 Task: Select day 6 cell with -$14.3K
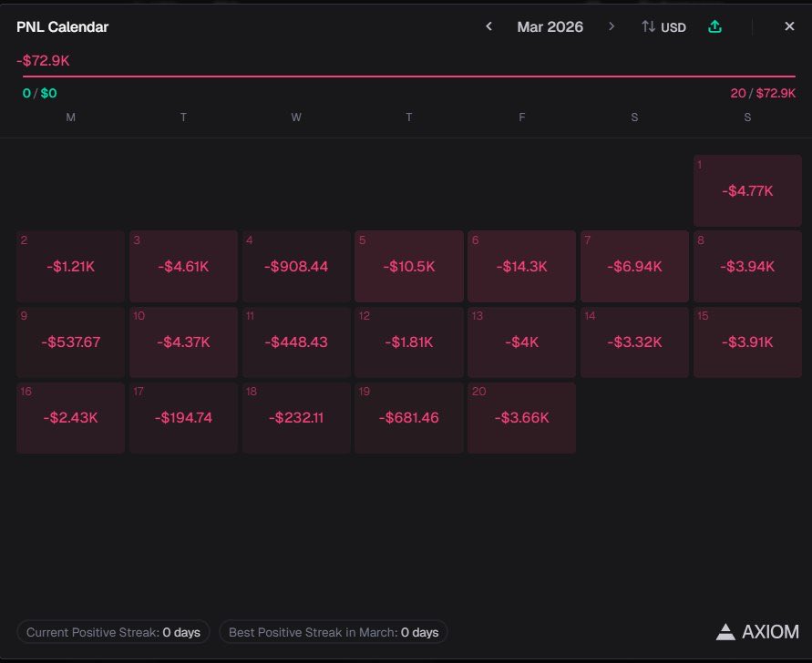click(521, 266)
